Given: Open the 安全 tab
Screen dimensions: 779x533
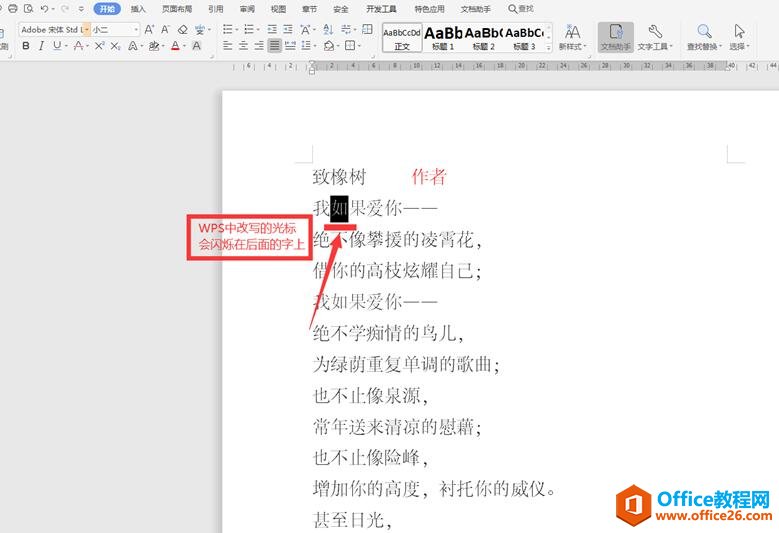Looking at the screenshot, I should pyautogui.click(x=341, y=9).
